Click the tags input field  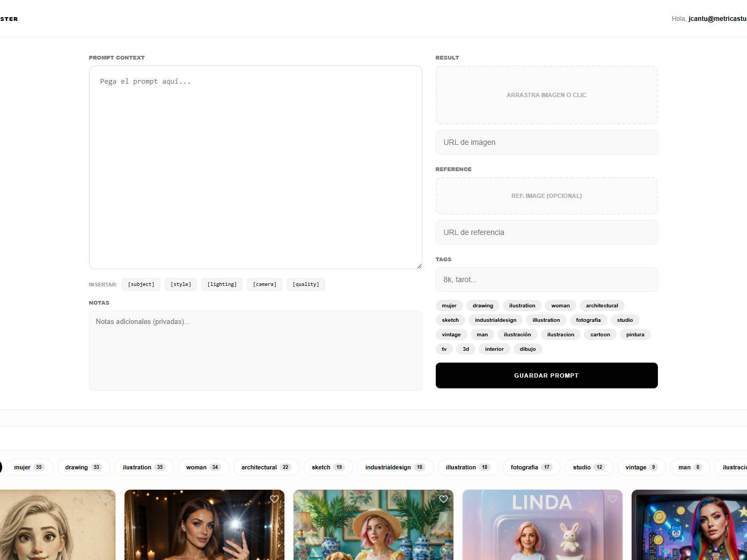[x=546, y=279]
